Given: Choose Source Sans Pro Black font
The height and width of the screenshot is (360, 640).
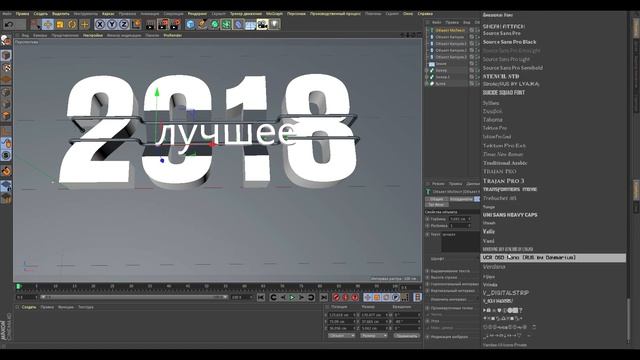Looking at the screenshot, I should tap(509, 42).
